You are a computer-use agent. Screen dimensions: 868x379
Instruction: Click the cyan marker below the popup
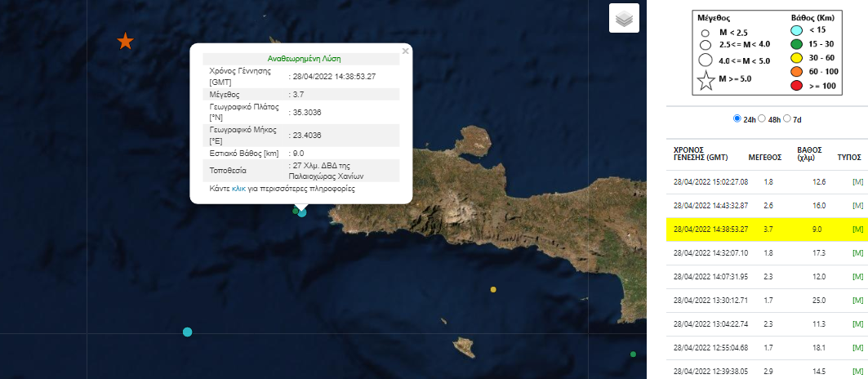pos(302,212)
